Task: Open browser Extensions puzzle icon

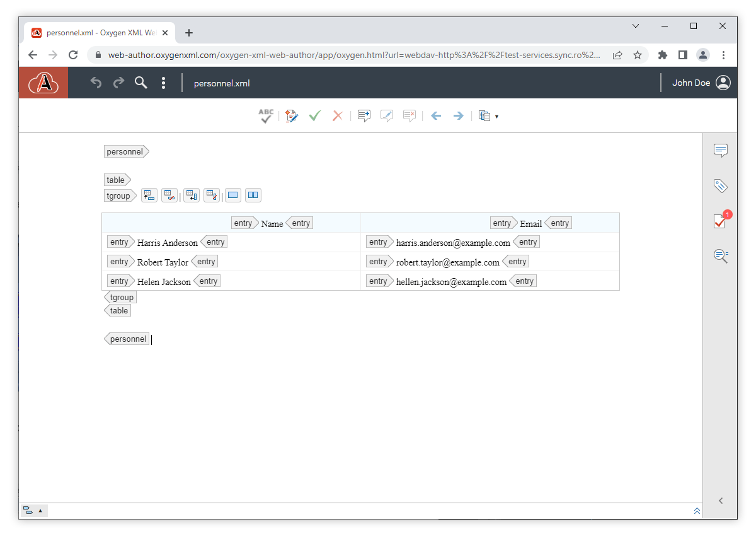Action: pos(663,55)
